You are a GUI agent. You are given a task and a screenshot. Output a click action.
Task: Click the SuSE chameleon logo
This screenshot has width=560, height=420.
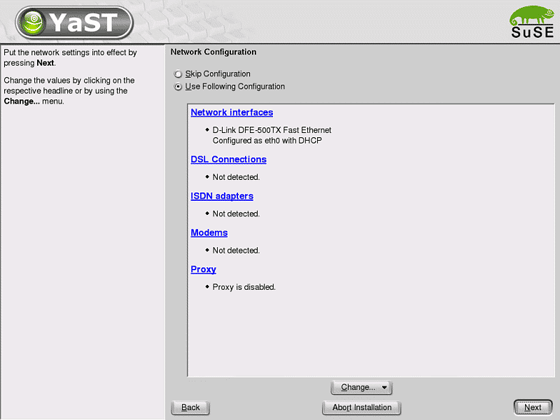pyautogui.click(x=532, y=21)
